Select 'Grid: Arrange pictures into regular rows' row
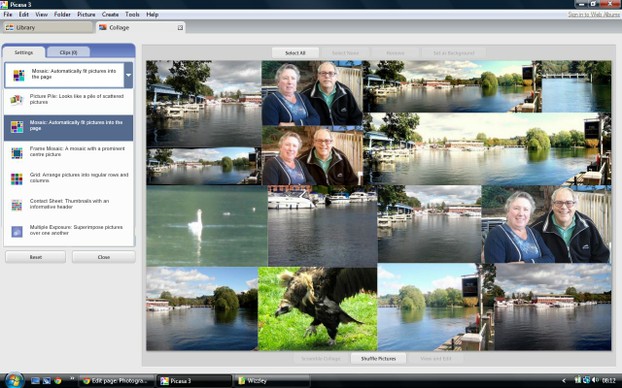The image size is (622, 388). point(69,178)
